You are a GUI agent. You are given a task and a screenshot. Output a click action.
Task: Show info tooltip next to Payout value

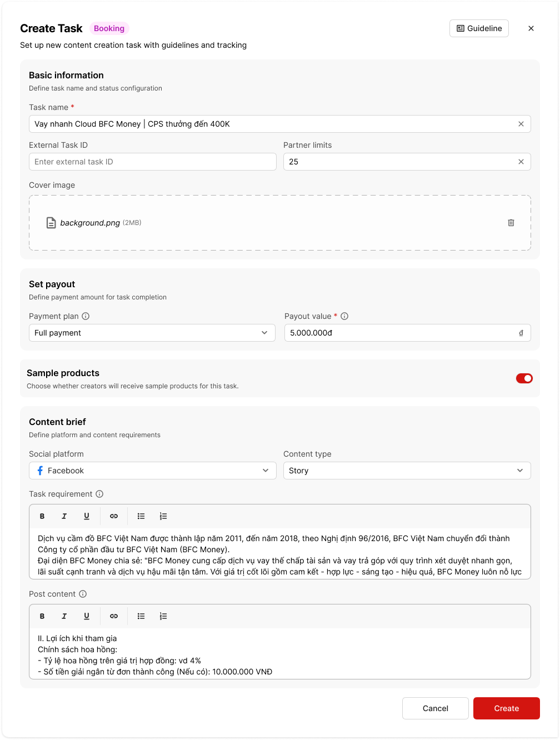pyautogui.click(x=344, y=316)
